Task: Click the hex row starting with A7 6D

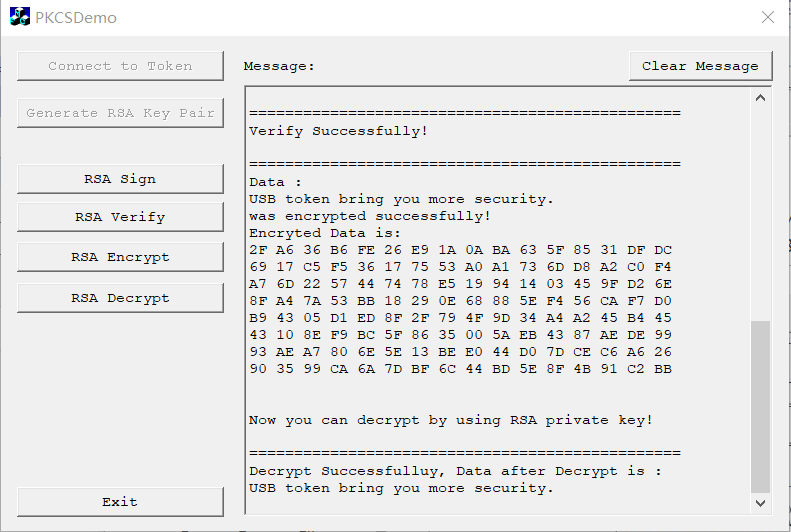Action: click(x=461, y=284)
